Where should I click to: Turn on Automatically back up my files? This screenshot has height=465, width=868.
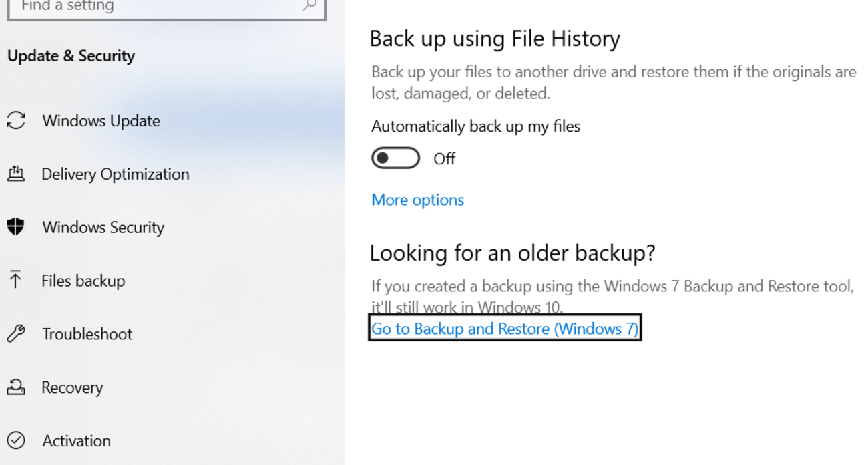(x=395, y=158)
